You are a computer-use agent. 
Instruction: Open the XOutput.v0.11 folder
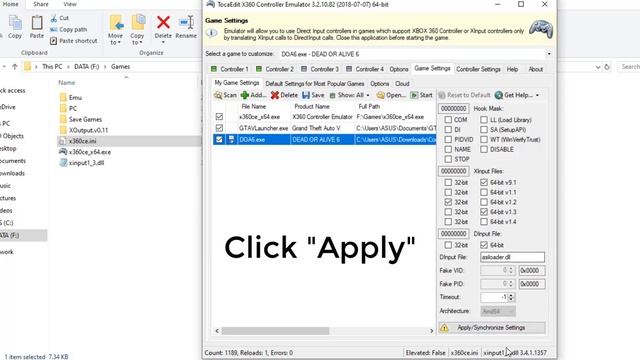[83, 130]
